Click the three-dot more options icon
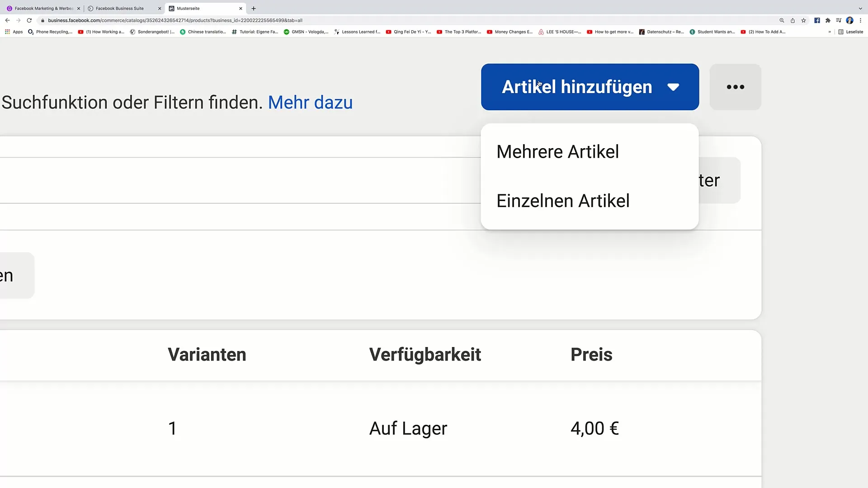Image resolution: width=868 pixels, height=488 pixels. point(736,86)
